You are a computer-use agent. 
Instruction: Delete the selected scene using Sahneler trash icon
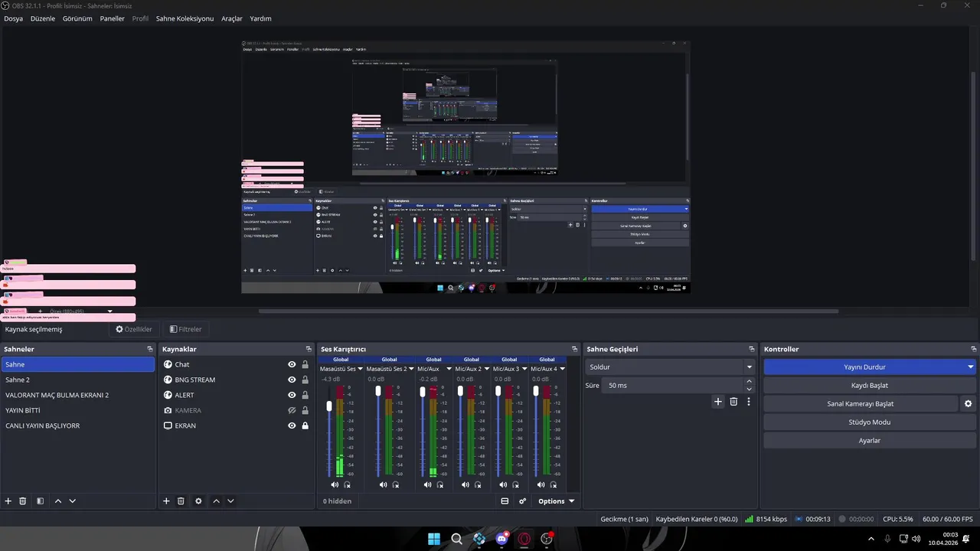pyautogui.click(x=23, y=501)
